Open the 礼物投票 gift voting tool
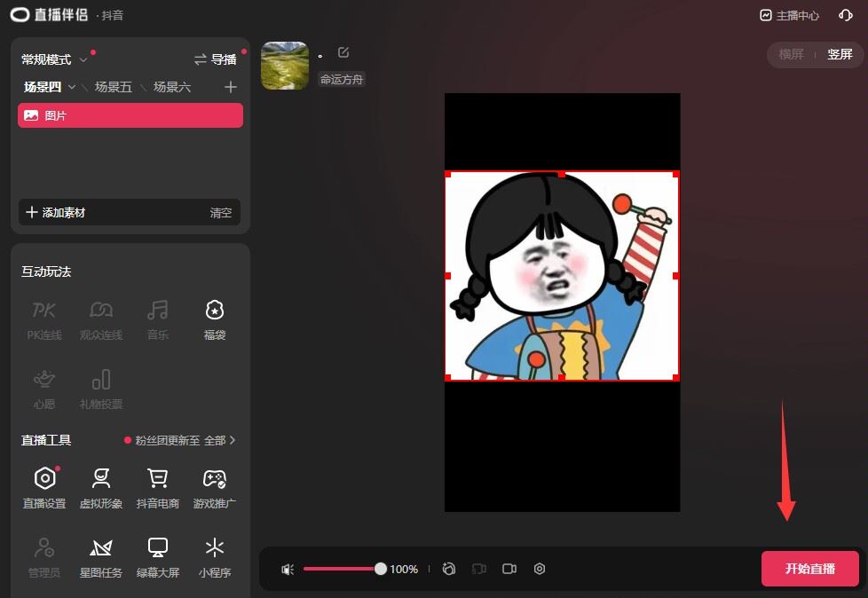 coord(101,389)
